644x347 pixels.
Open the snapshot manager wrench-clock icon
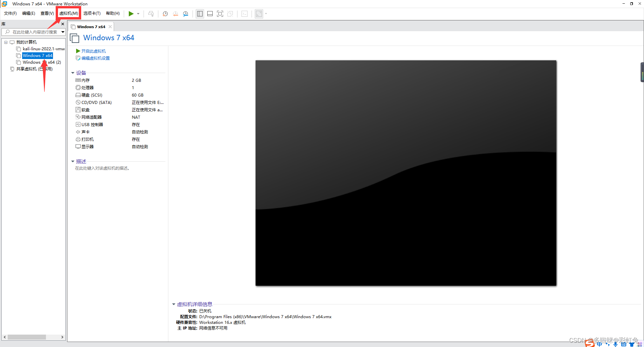(x=185, y=14)
